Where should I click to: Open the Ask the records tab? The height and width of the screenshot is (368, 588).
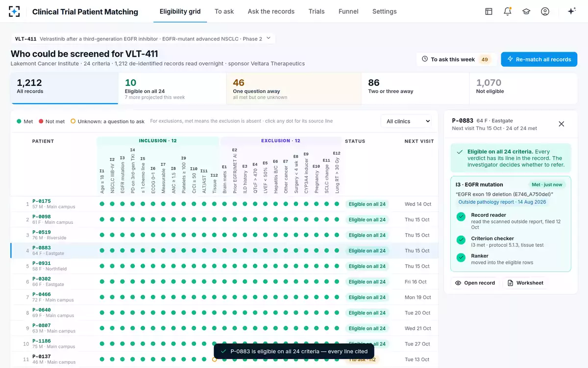point(271,11)
